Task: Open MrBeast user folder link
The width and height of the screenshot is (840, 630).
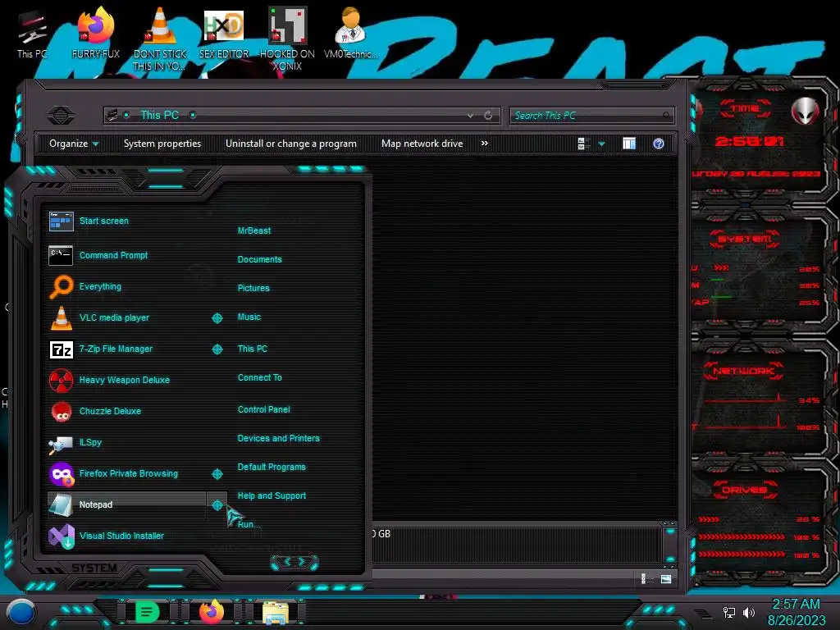Action: 254,231
